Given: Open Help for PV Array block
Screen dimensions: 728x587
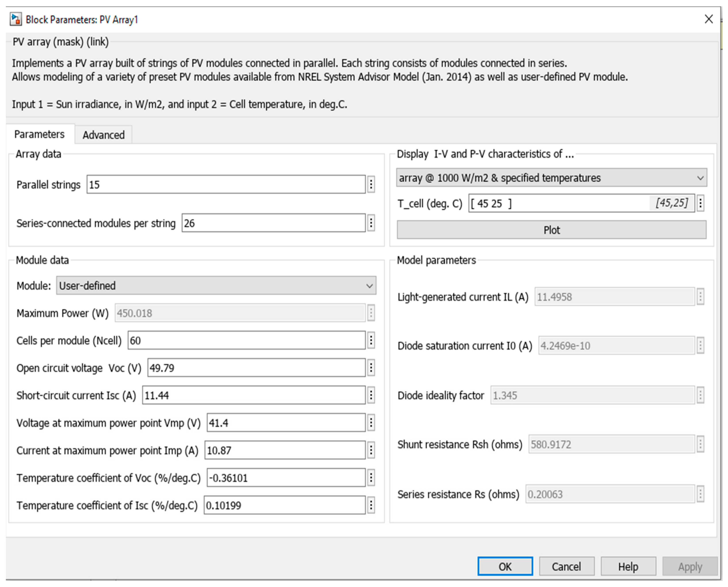Looking at the screenshot, I should tap(628, 566).
